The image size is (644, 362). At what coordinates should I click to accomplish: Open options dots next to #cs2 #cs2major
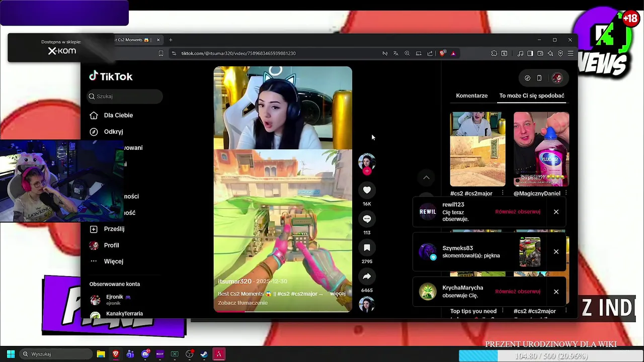503,193
